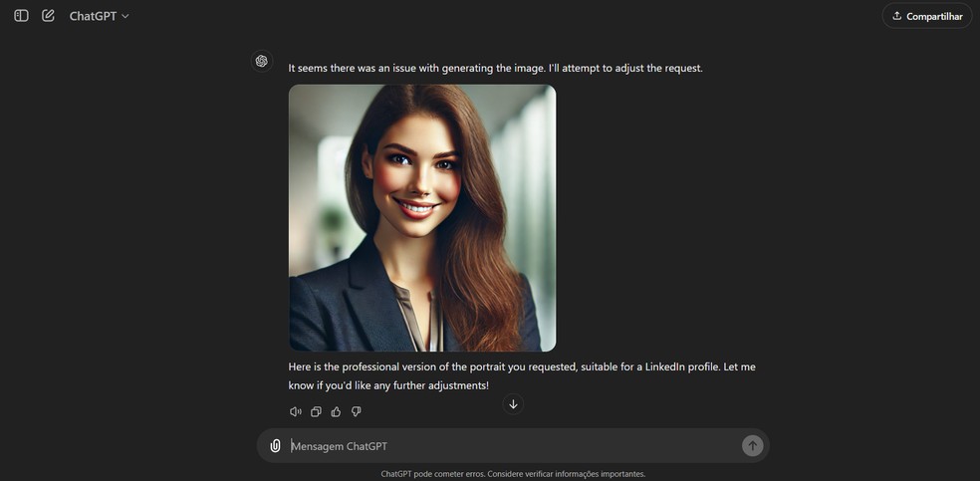This screenshot has width=980, height=481.
Task: Focus the Mensagem ChatGPT input field
Action: (513, 446)
